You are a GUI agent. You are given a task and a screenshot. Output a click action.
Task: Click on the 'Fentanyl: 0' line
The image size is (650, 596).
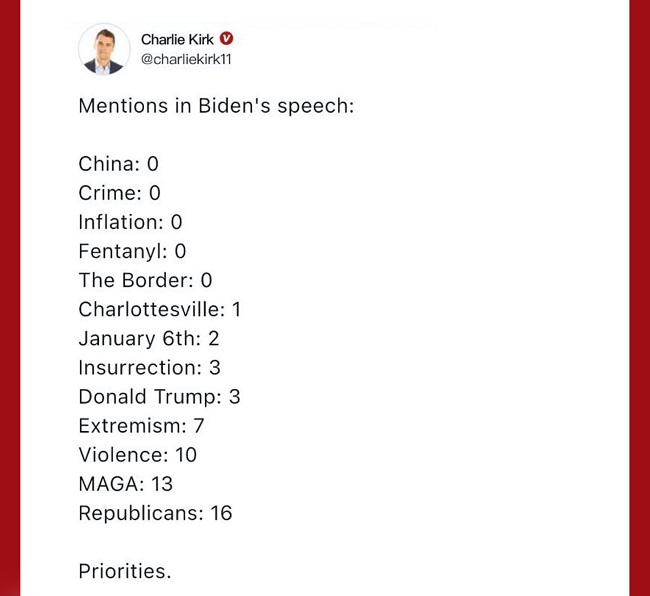tap(132, 251)
